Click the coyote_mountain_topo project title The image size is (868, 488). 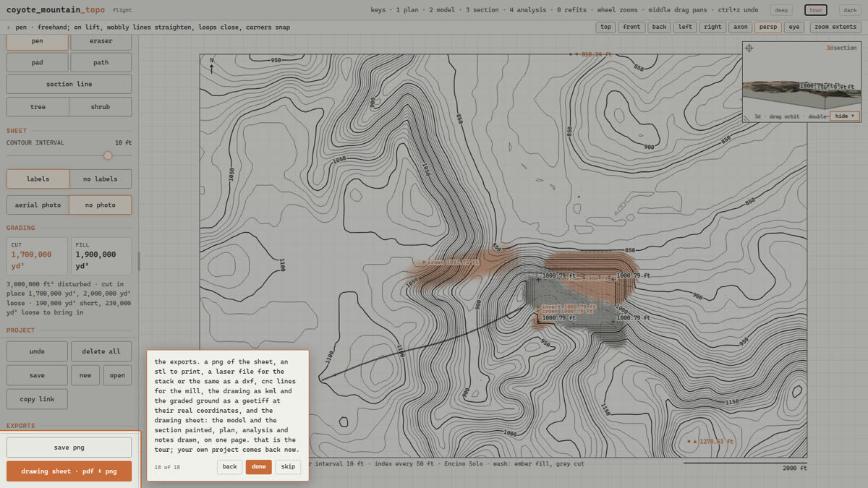tap(56, 10)
